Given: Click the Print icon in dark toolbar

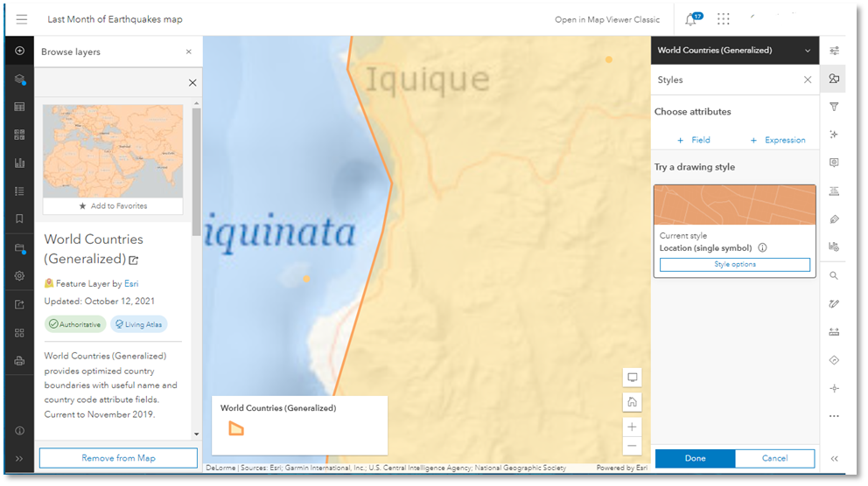Looking at the screenshot, I should click(19, 361).
